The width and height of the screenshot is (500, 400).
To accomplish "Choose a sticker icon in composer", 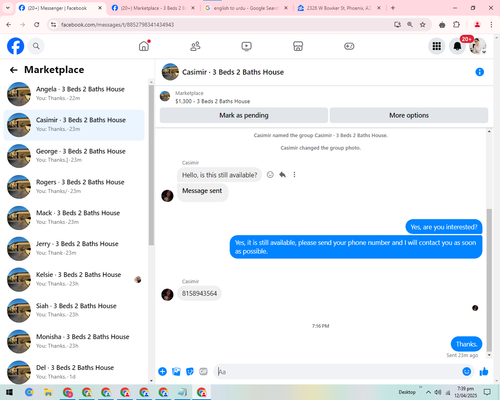I will tap(190, 371).
